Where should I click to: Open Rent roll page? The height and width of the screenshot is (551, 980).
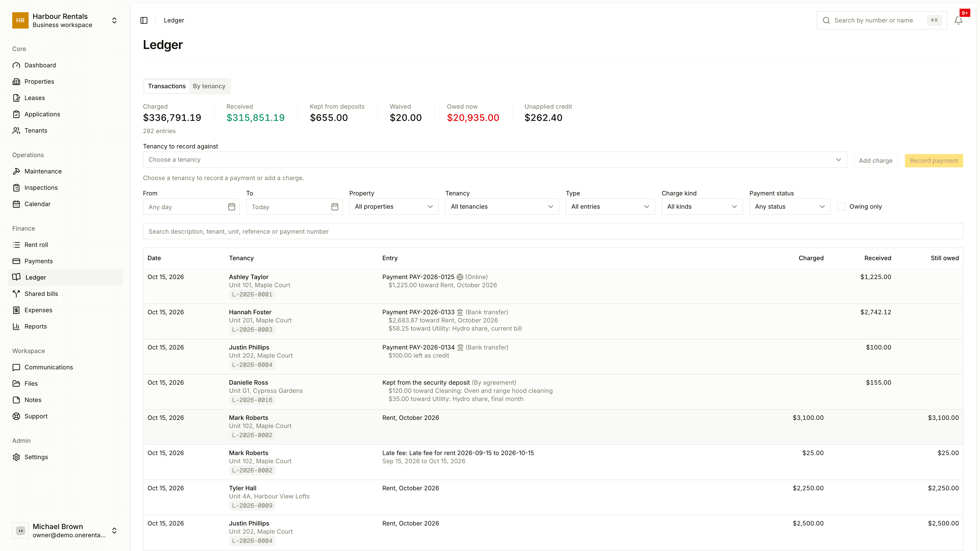tap(65, 245)
